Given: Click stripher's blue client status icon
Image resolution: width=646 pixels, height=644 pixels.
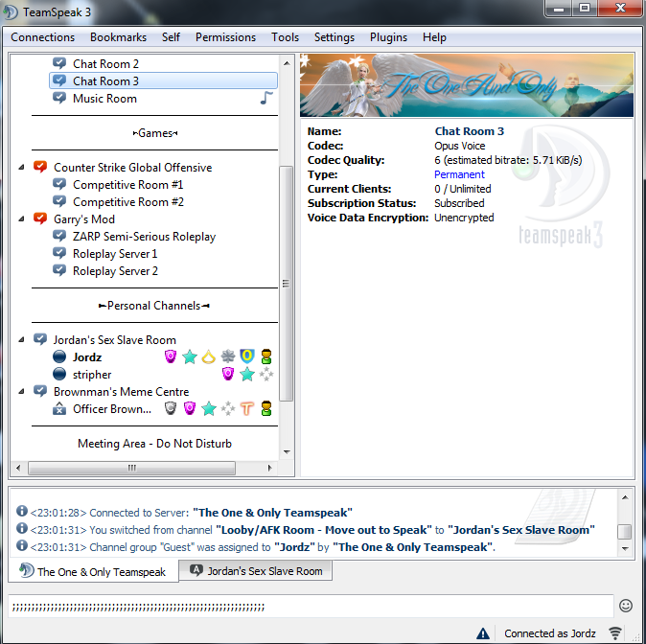Looking at the screenshot, I should [x=59, y=374].
